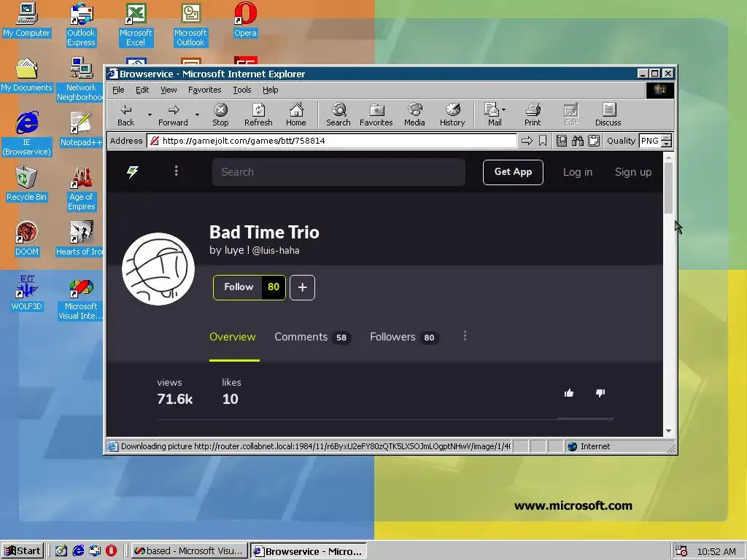Refresh the current page

pyautogui.click(x=258, y=115)
